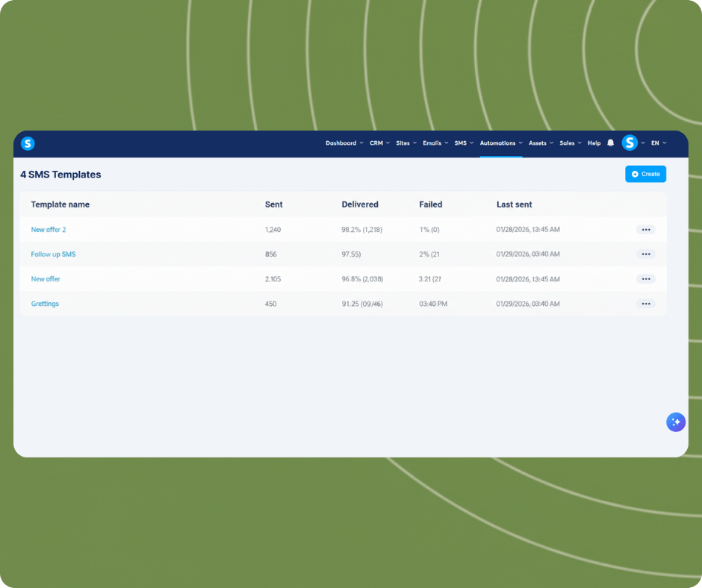Click the Systeme logo in the navbar
The width and height of the screenshot is (702, 588).
point(28,143)
